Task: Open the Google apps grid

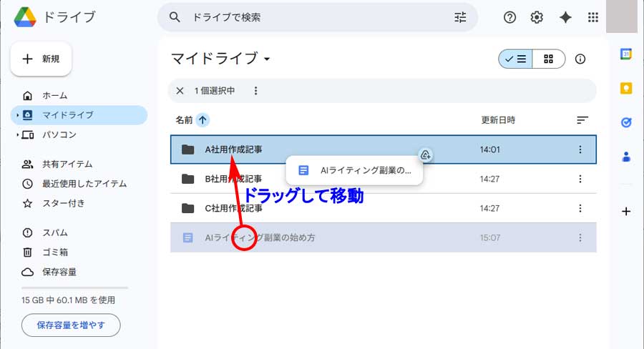Action: 592,18
